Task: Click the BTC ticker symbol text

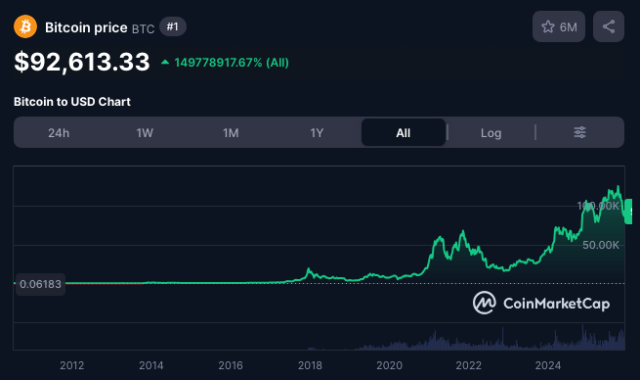Action: (143, 29)
